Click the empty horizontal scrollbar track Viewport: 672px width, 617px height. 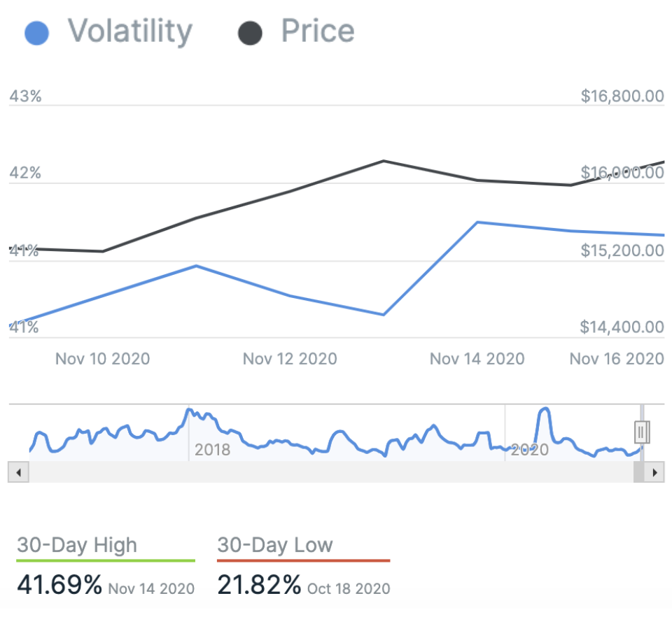tap(329, 473)
